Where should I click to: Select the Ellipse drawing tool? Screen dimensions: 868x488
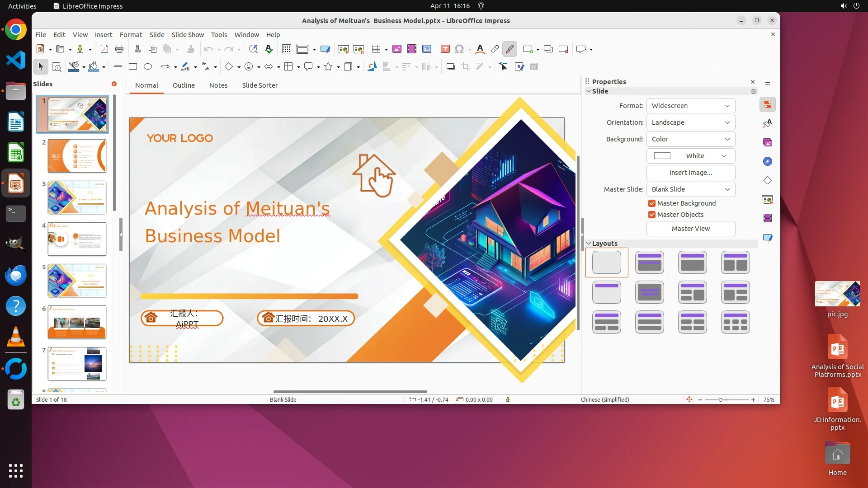point(148,67)
